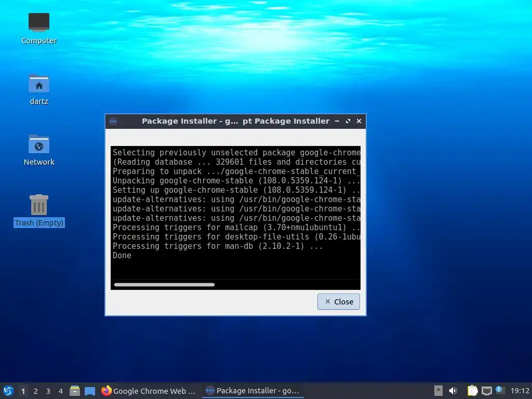Switch to workspace 2
This screenshot has width=532, height=399.
(x=36, y=391)
